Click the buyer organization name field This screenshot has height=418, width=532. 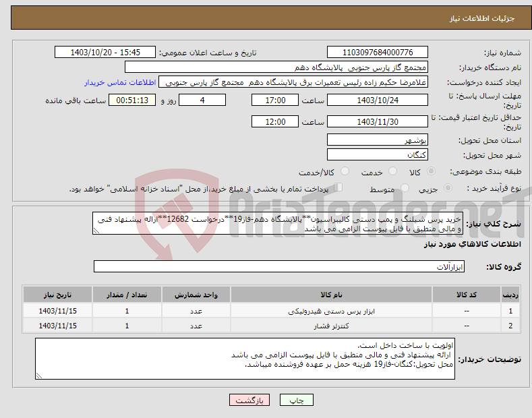pos(276,67)
